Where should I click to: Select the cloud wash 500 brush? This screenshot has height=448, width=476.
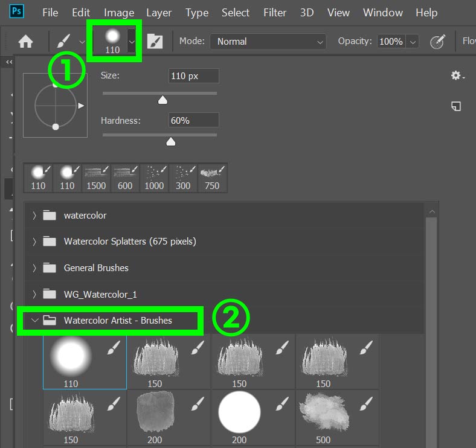337,418
